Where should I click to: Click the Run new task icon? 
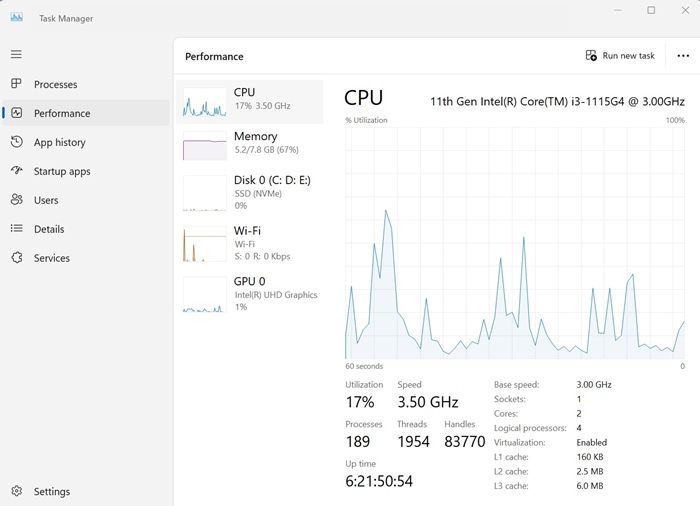[591, 55]
